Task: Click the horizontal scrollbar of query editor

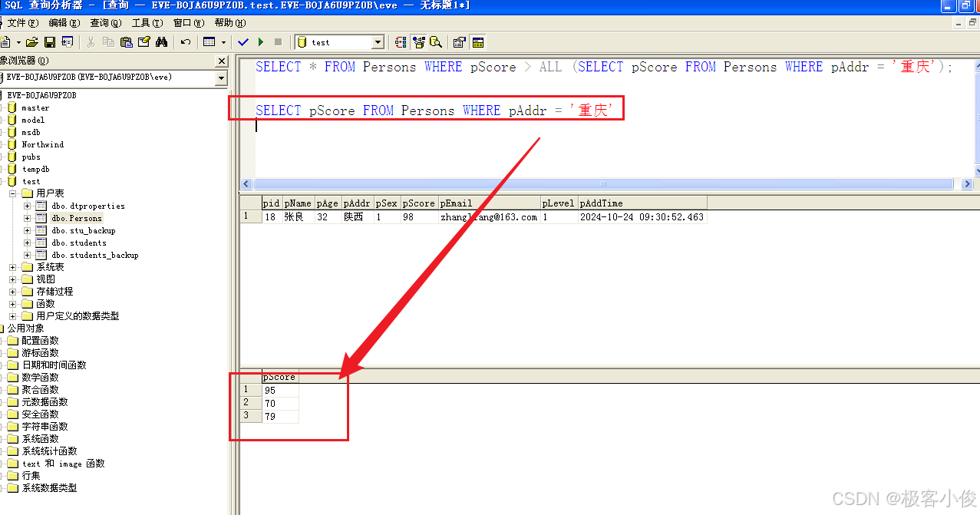Action: tap(603, 184)
